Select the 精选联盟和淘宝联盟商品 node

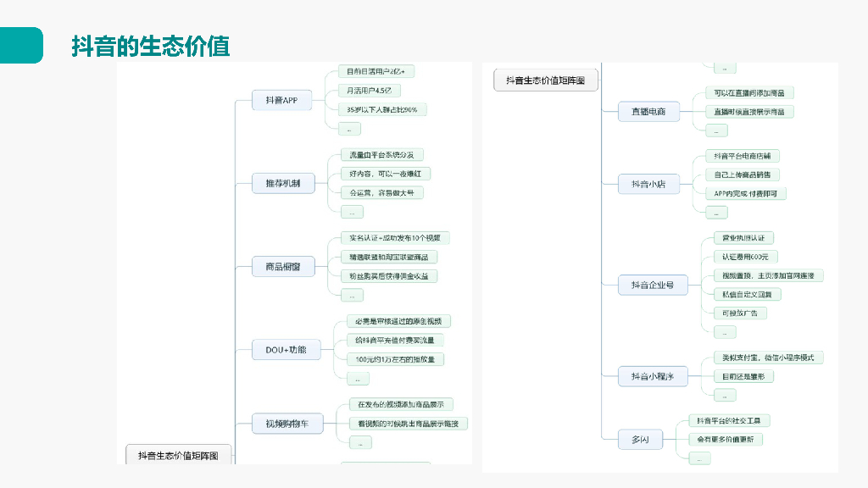[x=389, y=257]
